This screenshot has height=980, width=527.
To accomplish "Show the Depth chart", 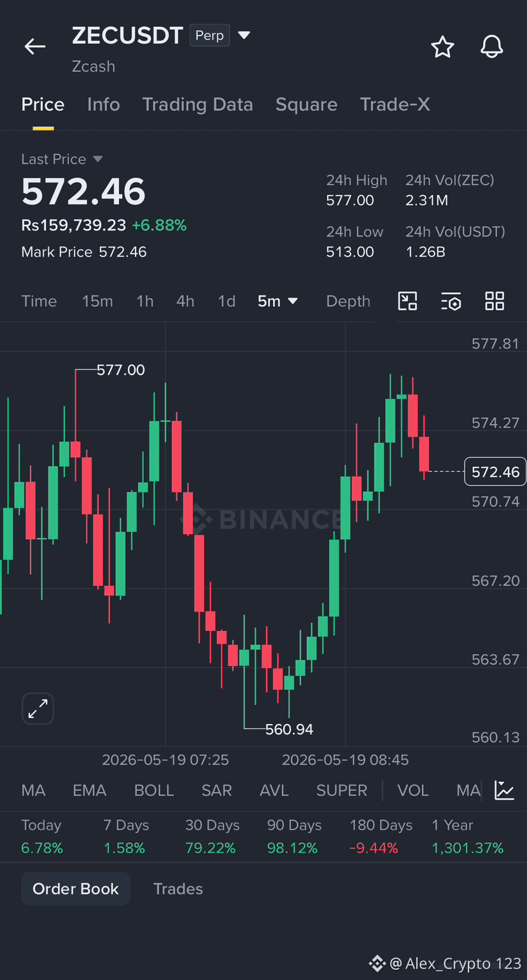I will point(348,301).
